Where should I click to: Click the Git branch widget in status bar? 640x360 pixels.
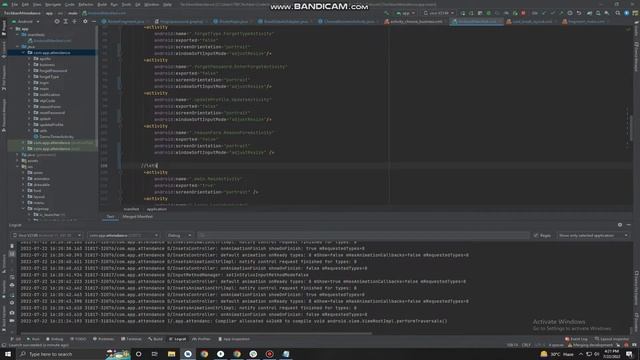[591, 345]
